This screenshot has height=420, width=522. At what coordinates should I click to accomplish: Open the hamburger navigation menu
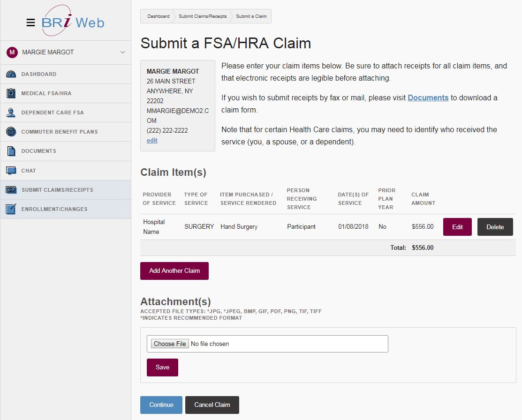[x=30, y=22]
